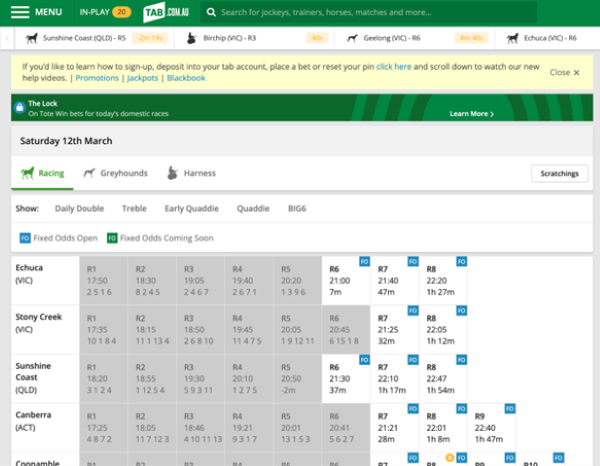Open the hamburger MENU icon

(20, 12)
